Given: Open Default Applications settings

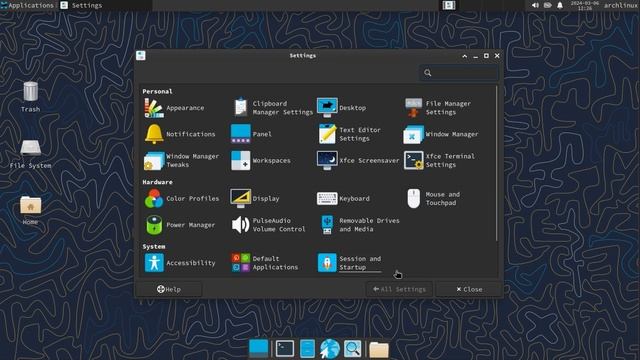Looking at the screenshot, I should (x=264, y=263).
